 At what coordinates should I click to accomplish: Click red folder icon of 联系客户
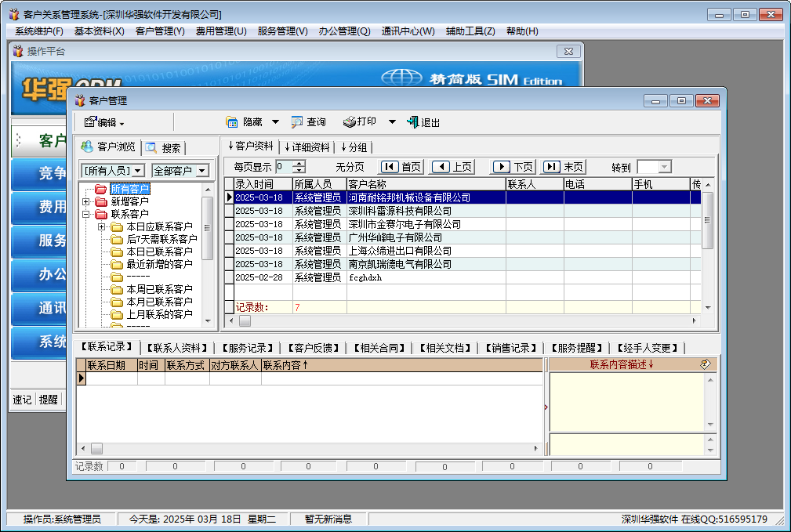[x=101, y=214]
